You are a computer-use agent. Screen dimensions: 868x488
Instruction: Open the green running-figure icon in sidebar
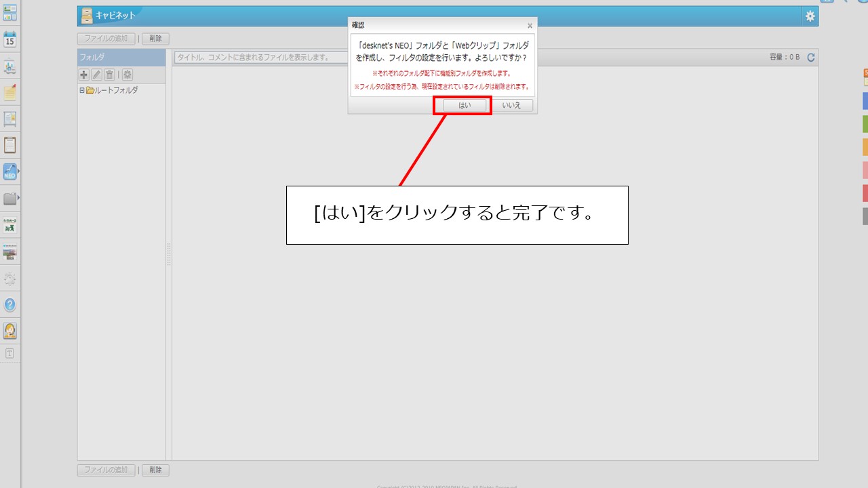pyautogui.click(x=10, y=225)
